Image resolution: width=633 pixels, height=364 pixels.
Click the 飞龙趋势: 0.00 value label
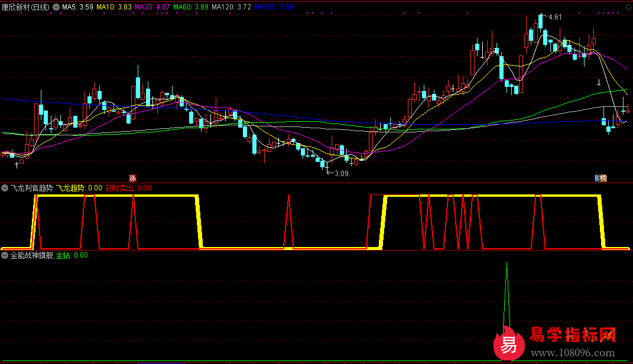coord(79,188)
